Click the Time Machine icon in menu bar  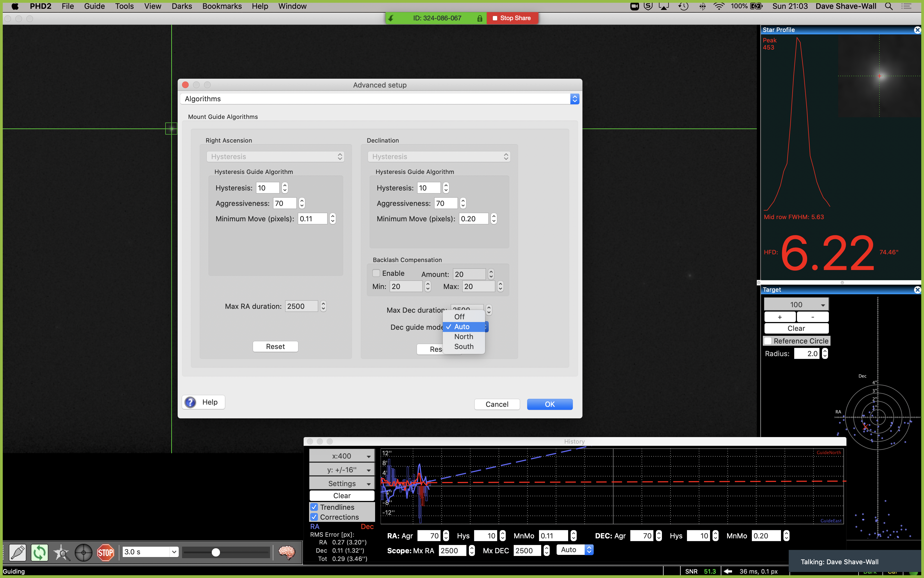683,6
